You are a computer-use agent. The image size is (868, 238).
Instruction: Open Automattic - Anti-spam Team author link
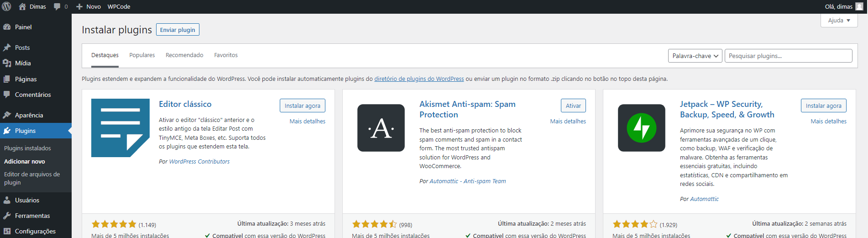coord(468,181)
